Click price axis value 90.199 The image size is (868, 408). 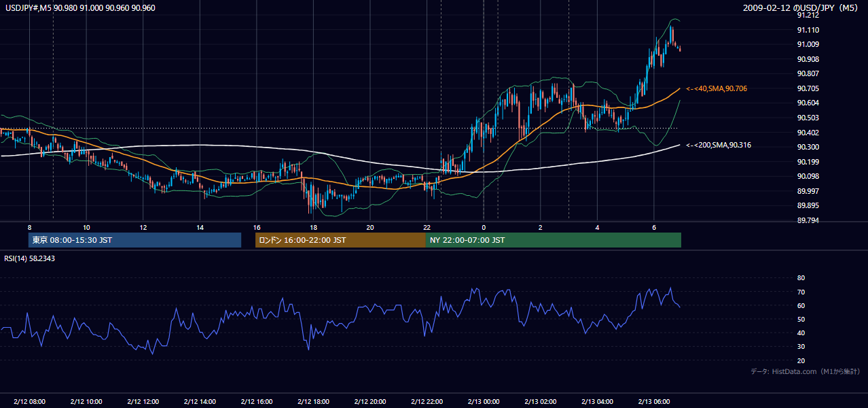coord(808,162)
